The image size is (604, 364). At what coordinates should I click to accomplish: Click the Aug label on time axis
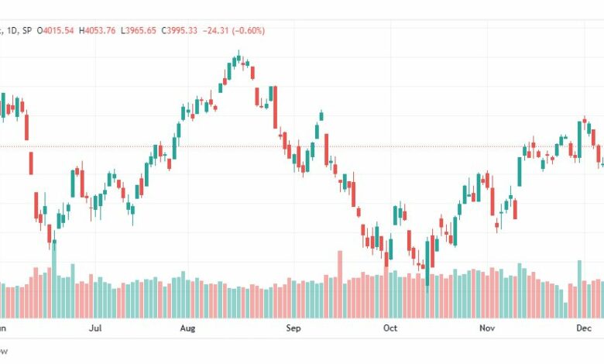click(x=187, y=328)
